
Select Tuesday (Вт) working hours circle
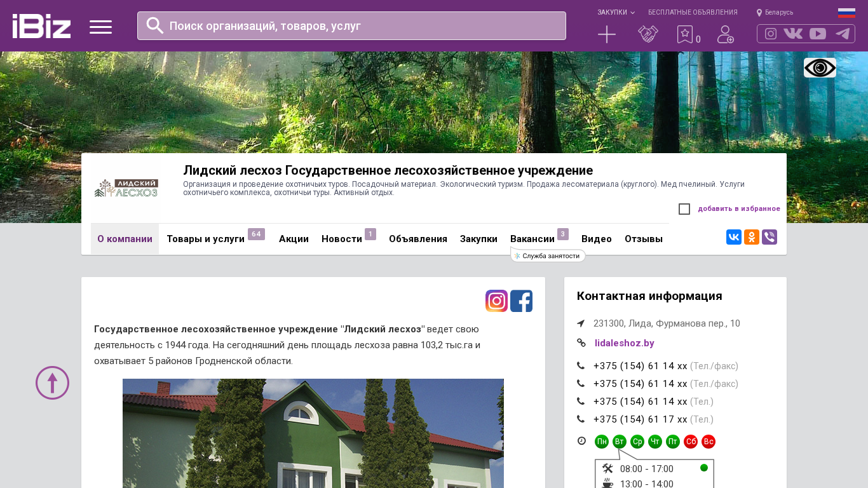coord(620,442)
